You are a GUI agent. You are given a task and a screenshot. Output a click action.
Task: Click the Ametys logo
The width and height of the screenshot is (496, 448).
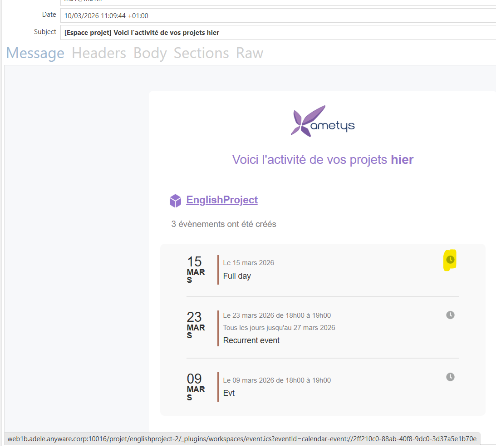[x=323, y=121]
